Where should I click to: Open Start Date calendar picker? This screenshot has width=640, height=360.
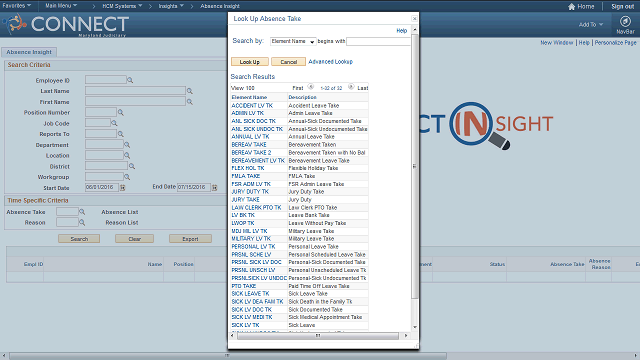(x=122, y=188)
